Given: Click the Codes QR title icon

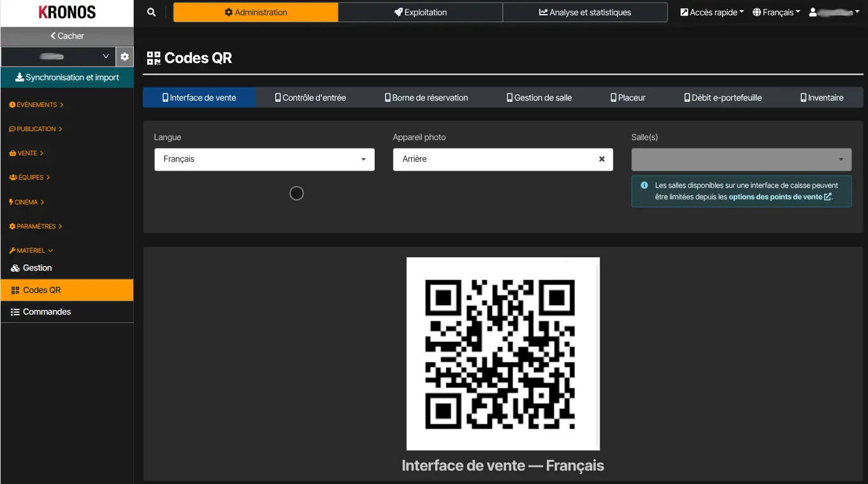Looking at the screenshot, I should point(154,58).
